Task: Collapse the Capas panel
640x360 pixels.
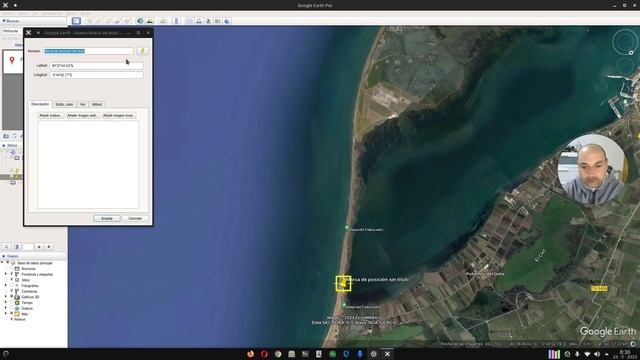Action: pos(4,256)
